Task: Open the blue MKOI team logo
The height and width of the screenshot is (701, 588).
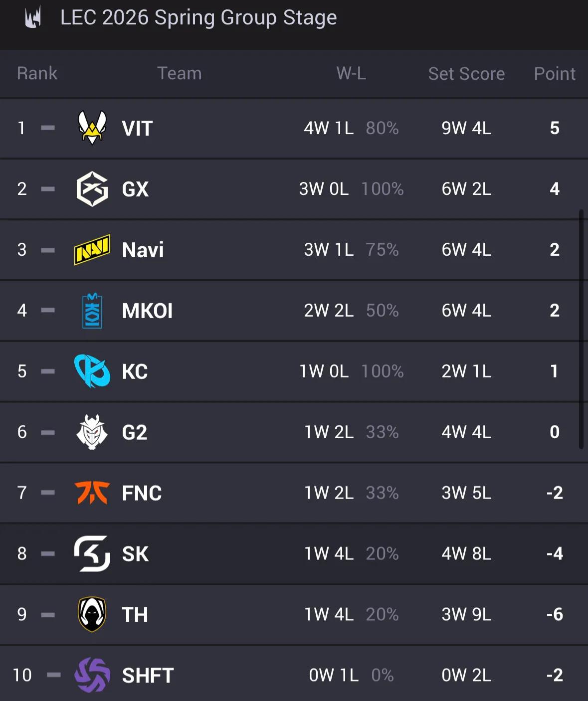Action: tap(92, 311)
